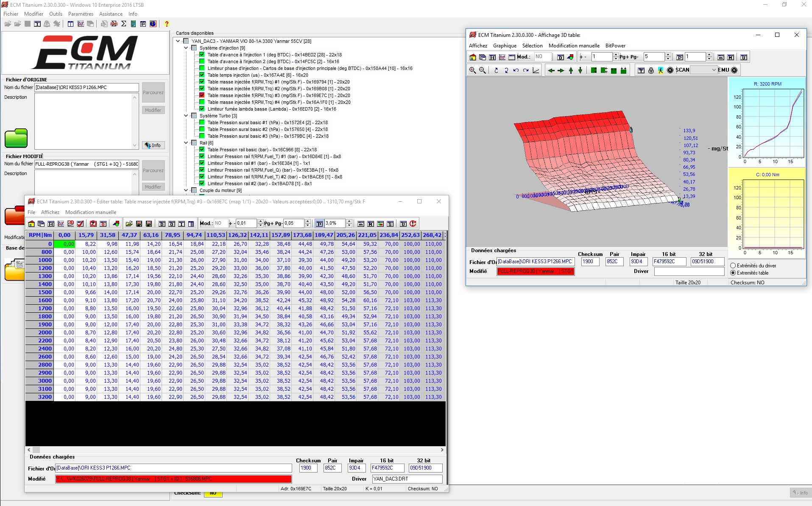Click the H hexadecimal icon in table editor toolbar
The height and width of the screenshot is (506, 812).
tap(51, 223)
